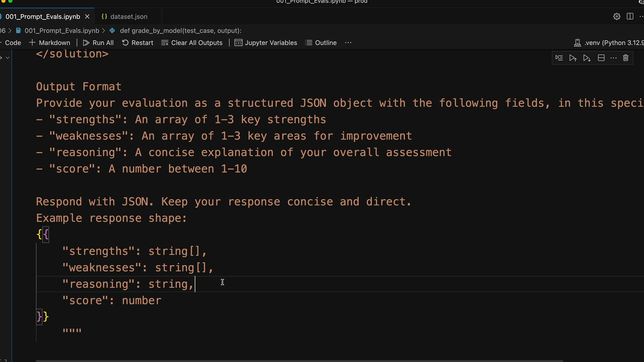Switch to the dataset.json tab
The width and height of the screenshot is (644, 362).
[128, 16]
